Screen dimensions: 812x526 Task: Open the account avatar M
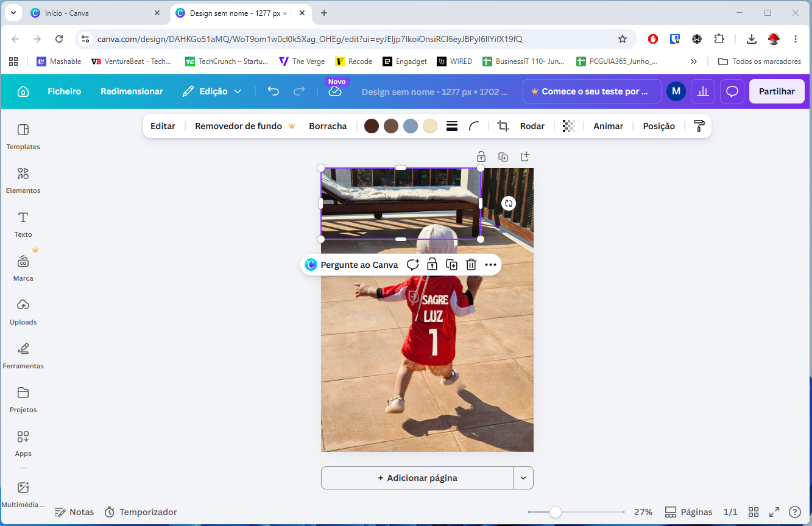(676, 91)
